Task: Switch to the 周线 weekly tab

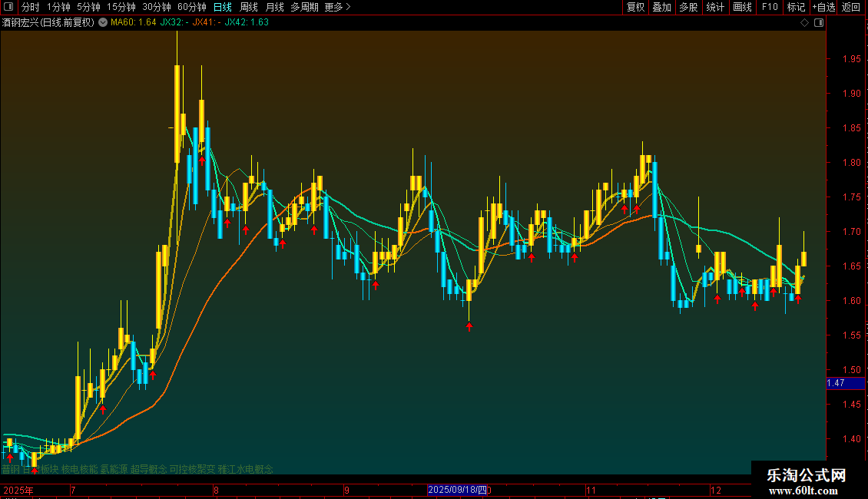Action: [x=249, y=7]
